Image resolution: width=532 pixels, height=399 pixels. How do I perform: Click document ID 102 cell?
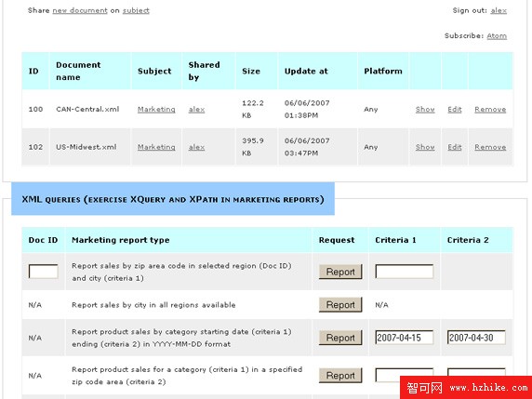pyautogui.click(x=35, y=147)
